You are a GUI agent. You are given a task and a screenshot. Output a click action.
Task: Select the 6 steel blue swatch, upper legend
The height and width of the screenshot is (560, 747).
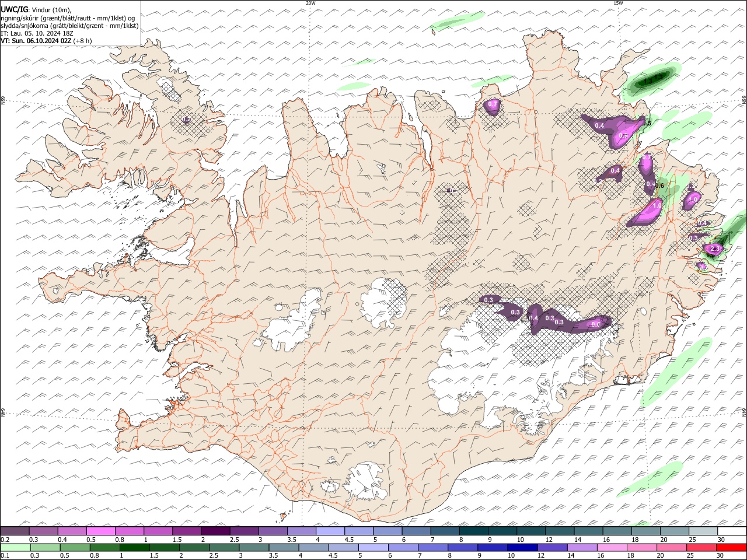coord(415,531)
